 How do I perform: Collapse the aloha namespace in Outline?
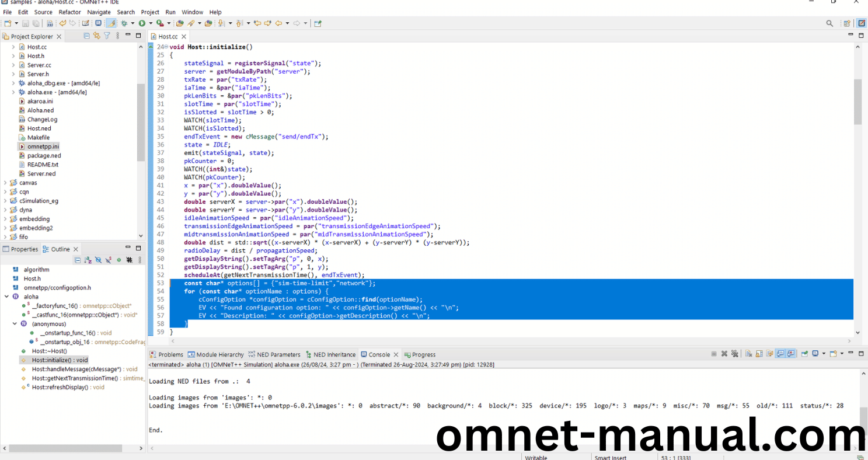pos(5,297)
